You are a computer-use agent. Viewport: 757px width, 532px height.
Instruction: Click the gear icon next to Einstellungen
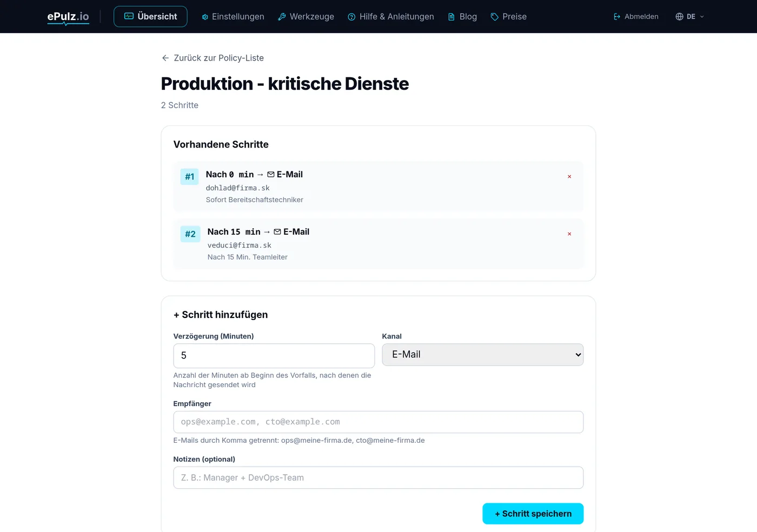pos(205,17)
